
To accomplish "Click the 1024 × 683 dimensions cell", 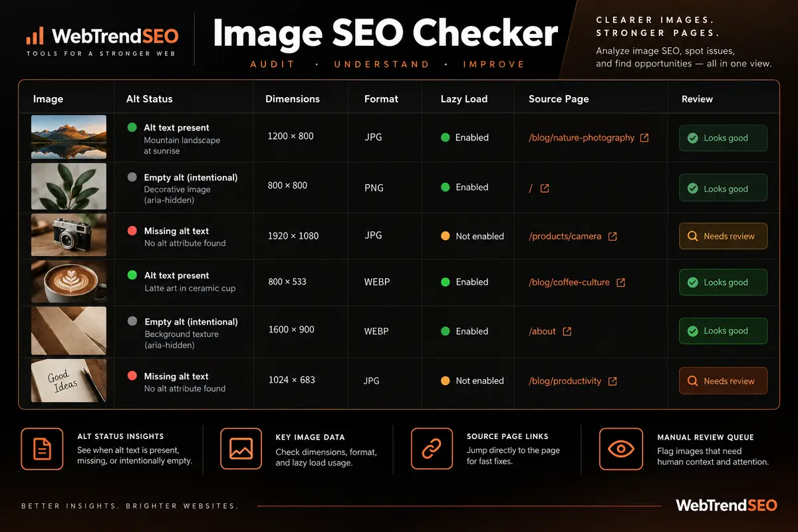I will click(291, 380).
